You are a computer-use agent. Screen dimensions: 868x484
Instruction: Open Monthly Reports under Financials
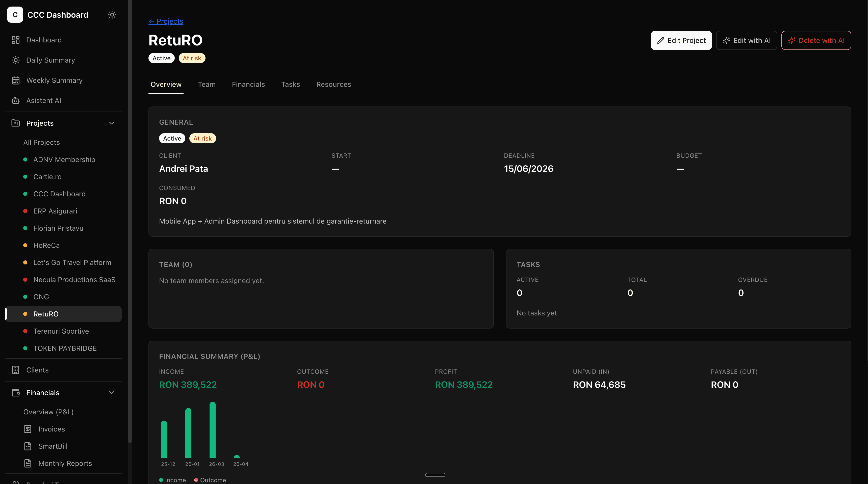tap(63, 463)
